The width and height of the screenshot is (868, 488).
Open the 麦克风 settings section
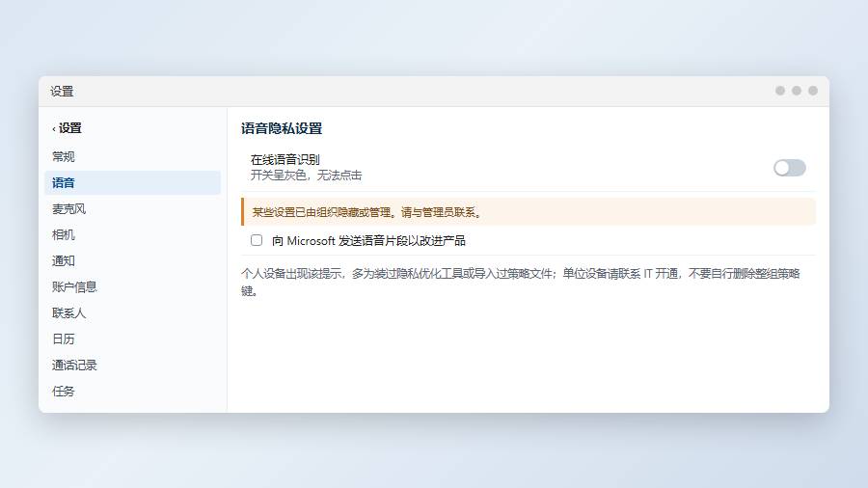132,208
